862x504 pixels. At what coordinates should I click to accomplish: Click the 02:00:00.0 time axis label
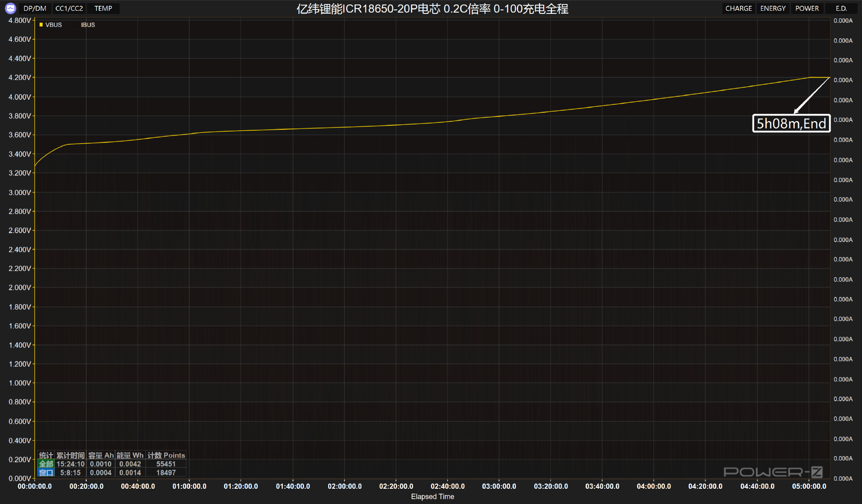coord(344,486)
